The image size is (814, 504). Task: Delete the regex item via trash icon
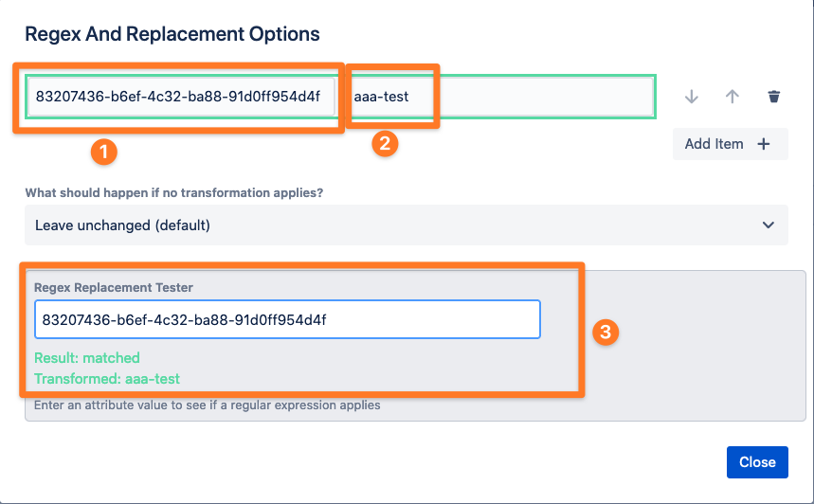pyautogui.click(x=773, y=97)
